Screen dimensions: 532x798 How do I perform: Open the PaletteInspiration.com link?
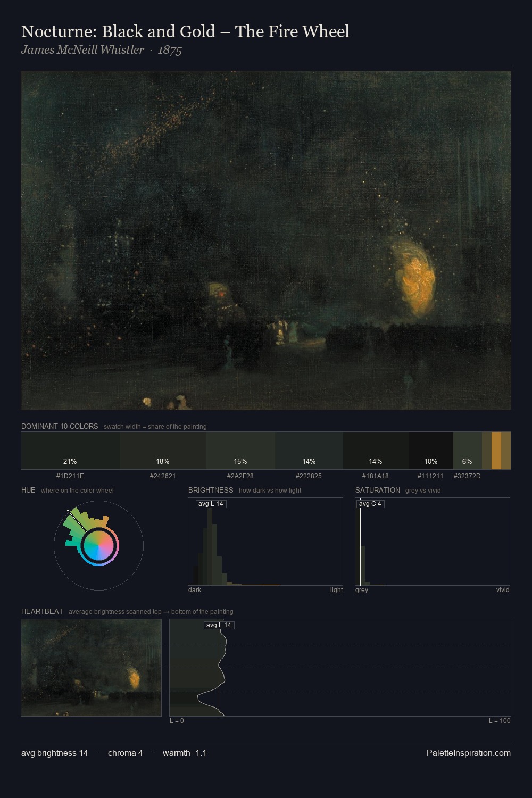(x=469, y=753)
